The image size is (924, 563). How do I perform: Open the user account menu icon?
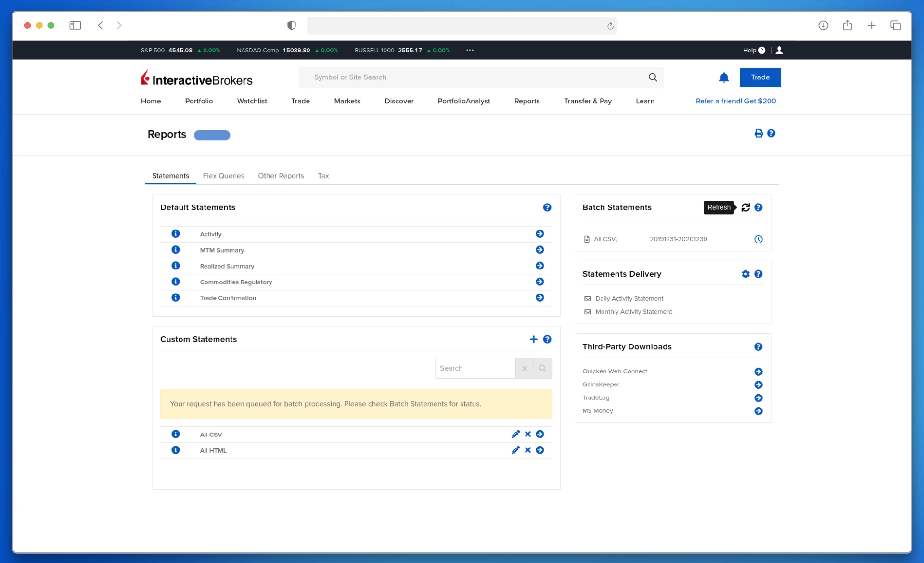pos(779,50)
